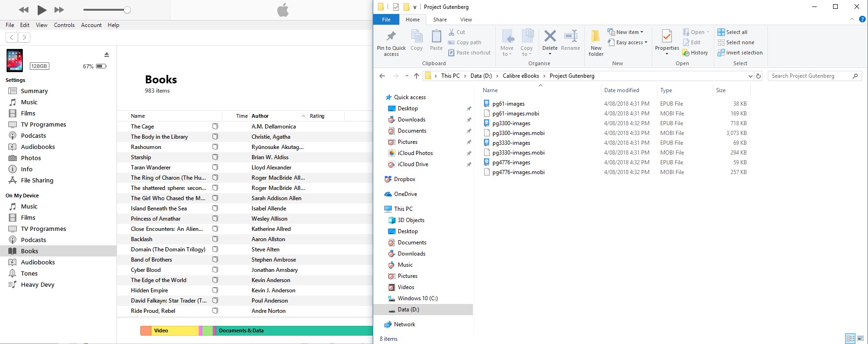Click the Delete icon in ribbon

[550, 37]
